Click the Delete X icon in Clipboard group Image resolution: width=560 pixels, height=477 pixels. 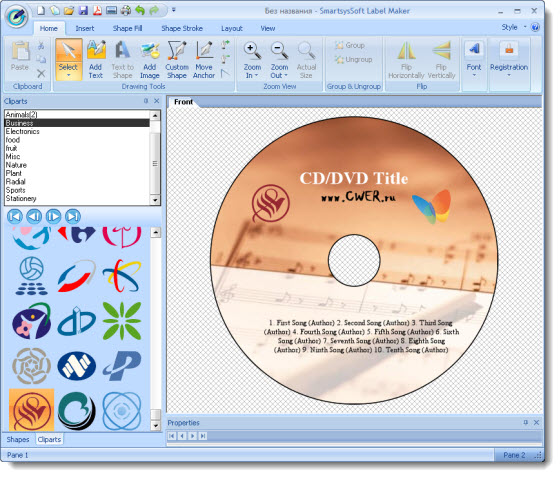[x=41, y=74]
